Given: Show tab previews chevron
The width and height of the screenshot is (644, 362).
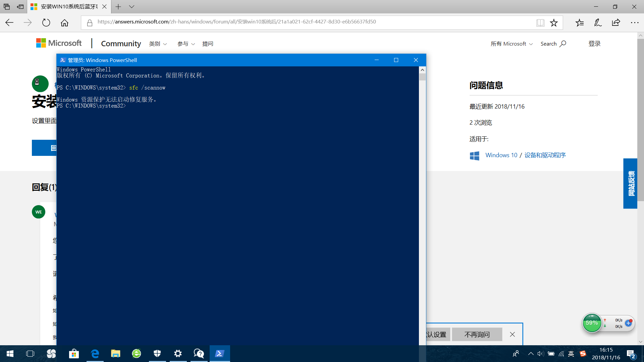Looking at the screenshot, I should (131, 7).
